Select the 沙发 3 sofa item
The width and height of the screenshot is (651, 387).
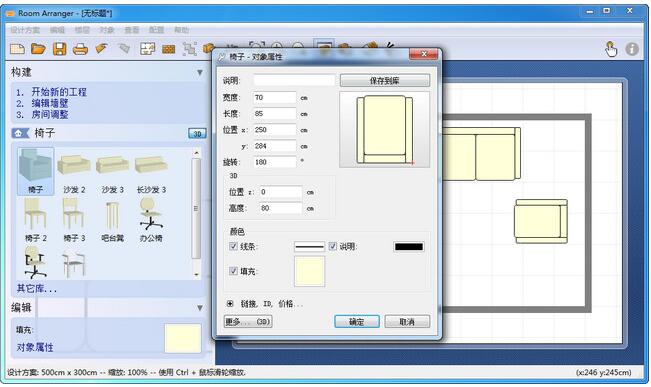(113, 174)
